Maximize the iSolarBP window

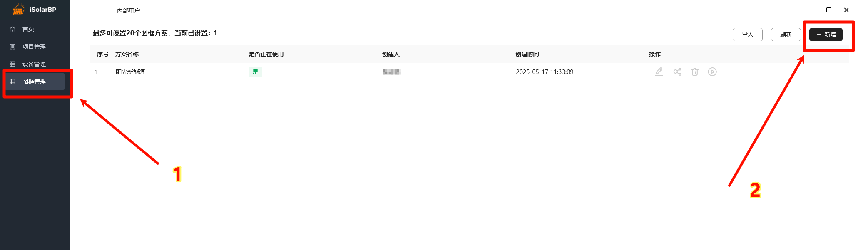[x=829, y=10]
